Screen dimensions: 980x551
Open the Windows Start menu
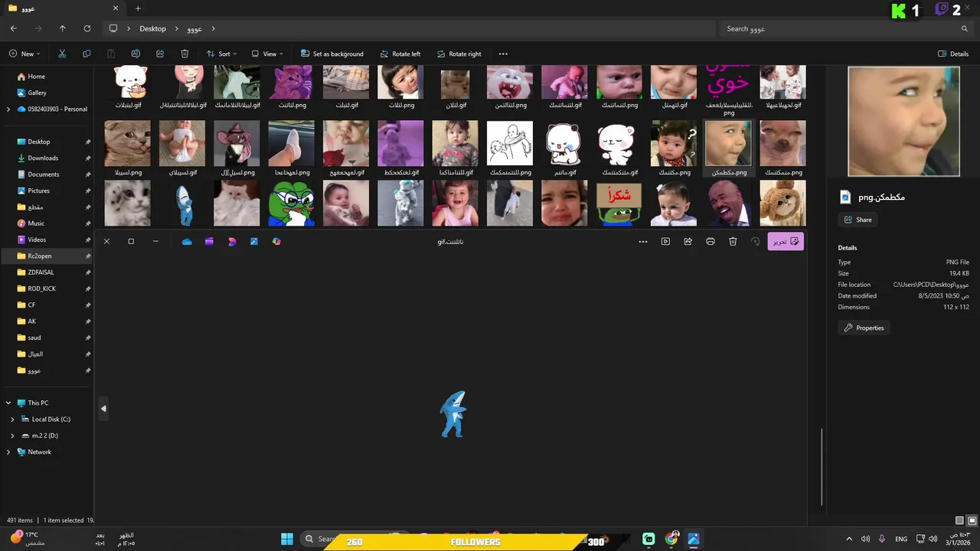[x=287, y=539]
